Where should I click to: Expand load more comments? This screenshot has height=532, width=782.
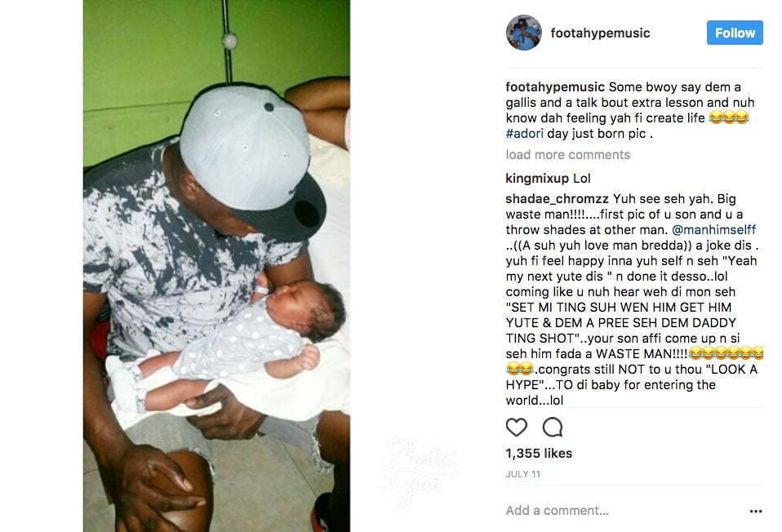pyautogui.click(x=567, y=154)
